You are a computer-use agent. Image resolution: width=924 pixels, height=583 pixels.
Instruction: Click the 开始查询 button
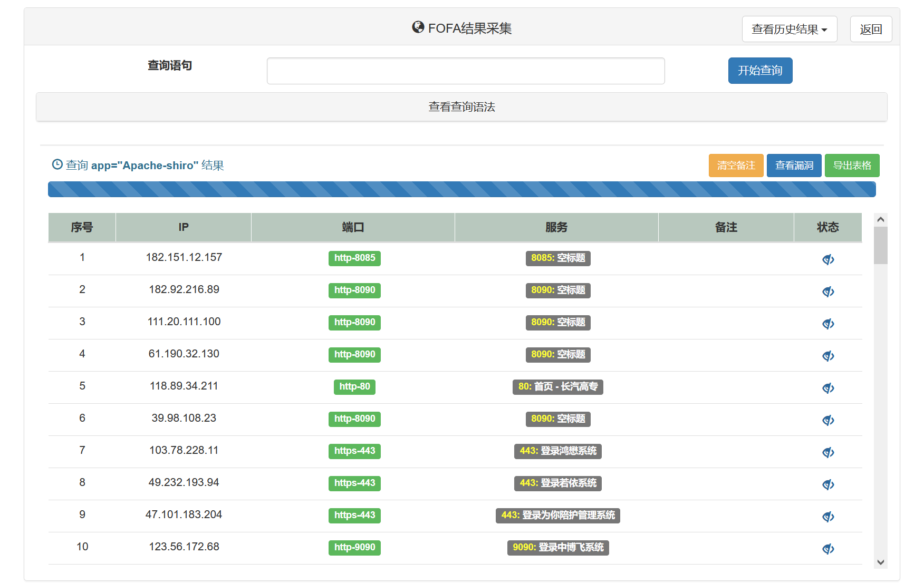[x=760, y=71]
